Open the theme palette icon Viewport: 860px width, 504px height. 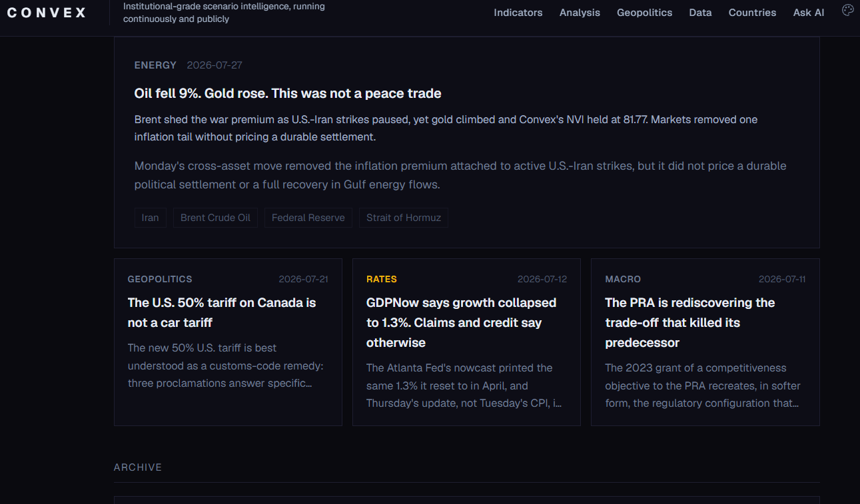pos(847,11)
